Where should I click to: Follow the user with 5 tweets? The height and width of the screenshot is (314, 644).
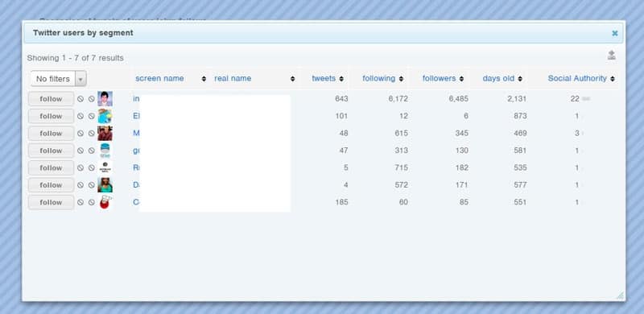click(51, 168)
